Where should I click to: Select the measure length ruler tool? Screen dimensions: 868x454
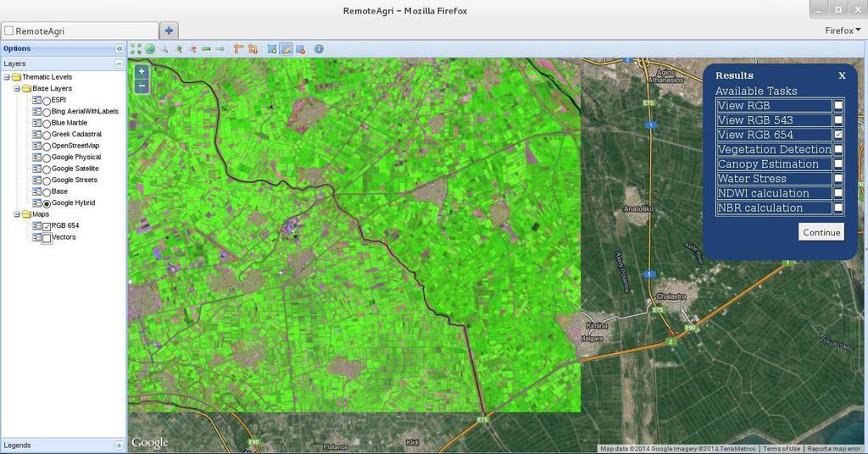[x=238, y=49]
